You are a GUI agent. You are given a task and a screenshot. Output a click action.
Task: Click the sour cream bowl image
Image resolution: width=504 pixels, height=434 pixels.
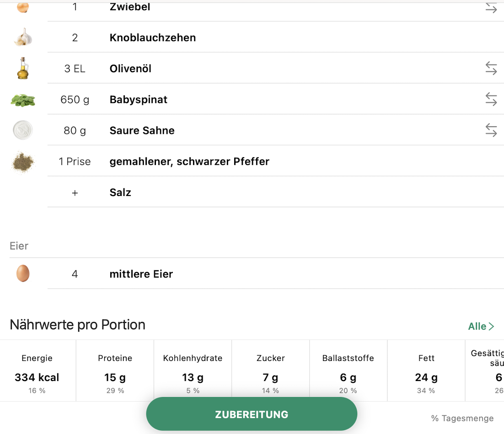point(23,131)
